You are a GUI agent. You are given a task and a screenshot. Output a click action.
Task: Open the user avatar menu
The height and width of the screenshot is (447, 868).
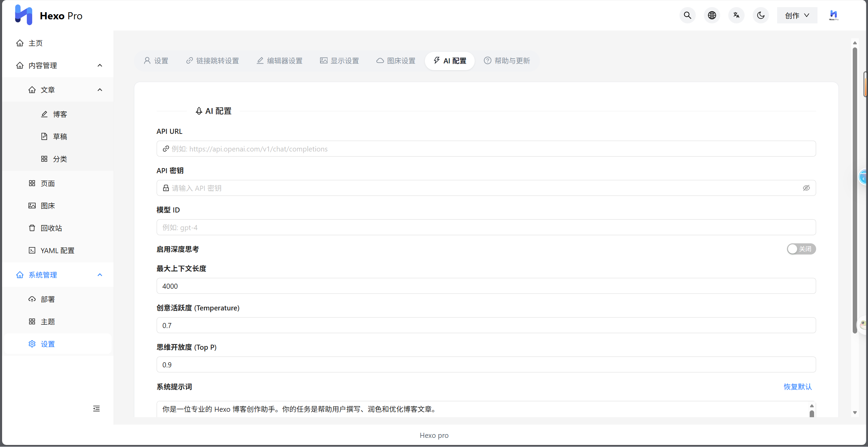pos(833,15)
